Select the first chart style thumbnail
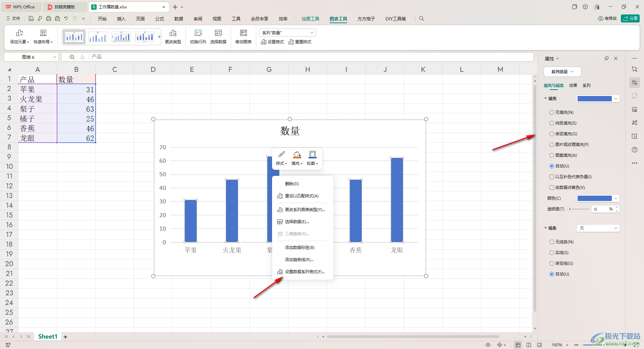 (x=74, y=37)
